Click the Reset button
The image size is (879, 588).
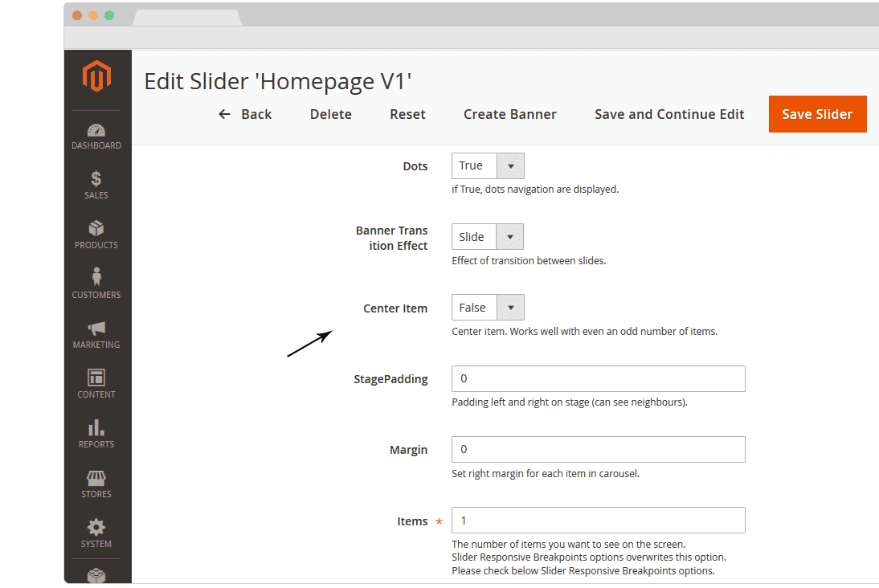click(x=407, y=114)
